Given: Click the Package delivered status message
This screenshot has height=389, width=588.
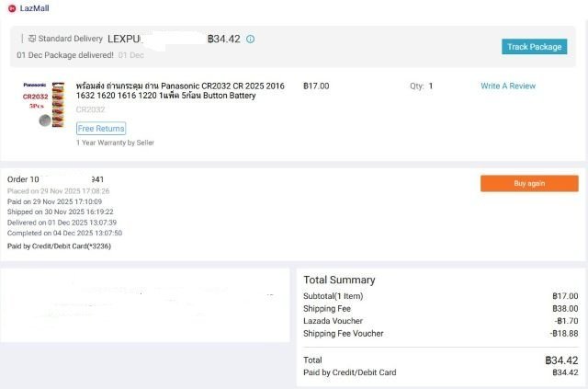Looking at the screenshot, I should pos(64,55).
